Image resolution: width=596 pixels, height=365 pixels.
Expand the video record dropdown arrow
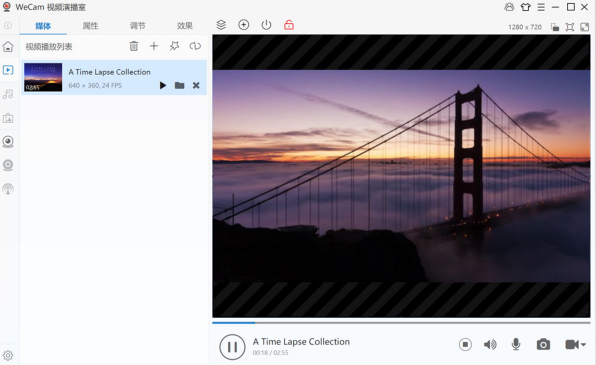tap(583, 345)
